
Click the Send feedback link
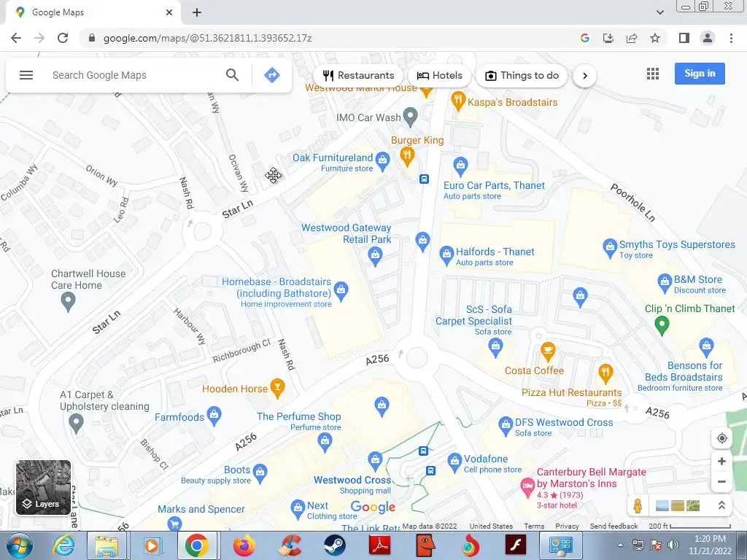(614, 526)
